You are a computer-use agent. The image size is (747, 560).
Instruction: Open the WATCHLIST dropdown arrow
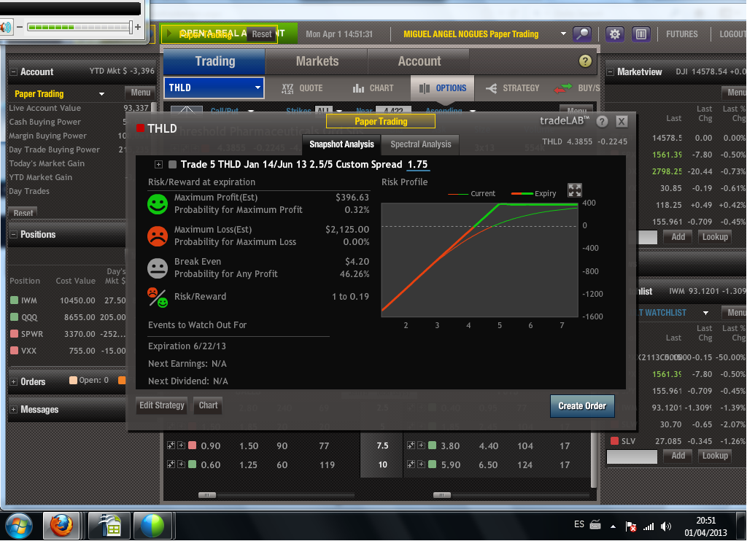[x=705, y=313]
